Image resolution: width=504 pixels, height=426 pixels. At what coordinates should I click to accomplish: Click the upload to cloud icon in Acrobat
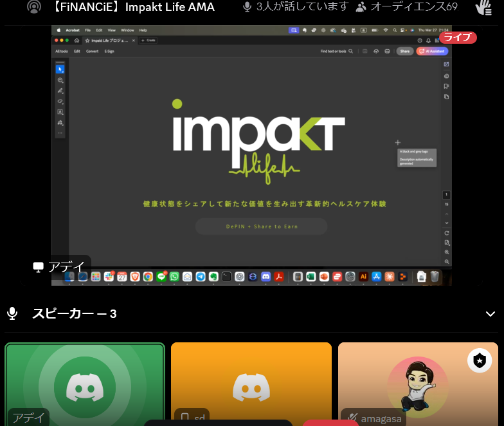(376, 51)
